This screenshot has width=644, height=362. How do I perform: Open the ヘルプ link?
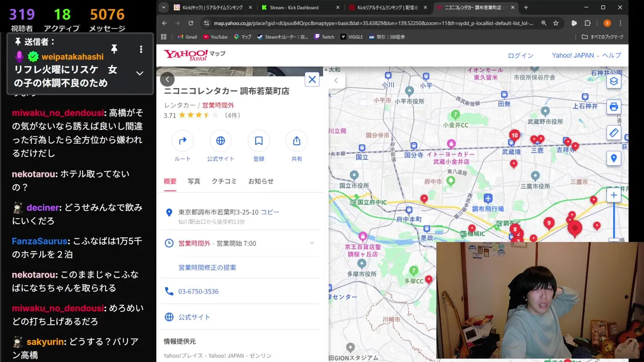click(x=611, y=55)
